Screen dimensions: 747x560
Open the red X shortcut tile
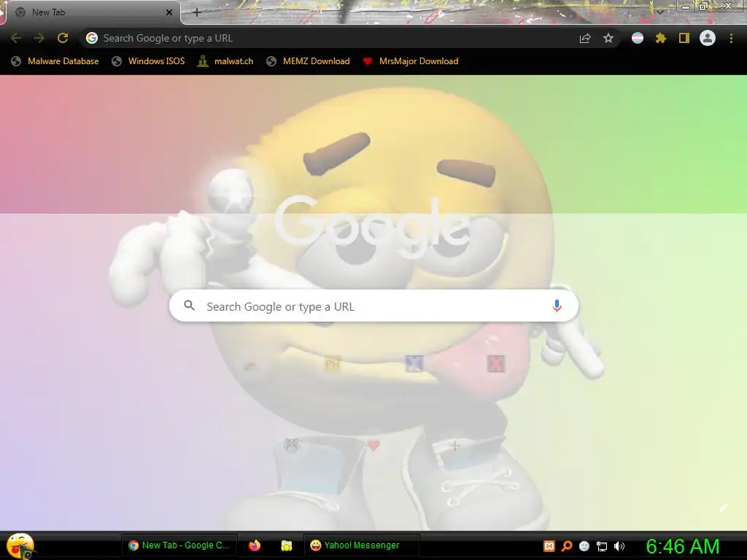pyautogui.click(x=496, y=364)
